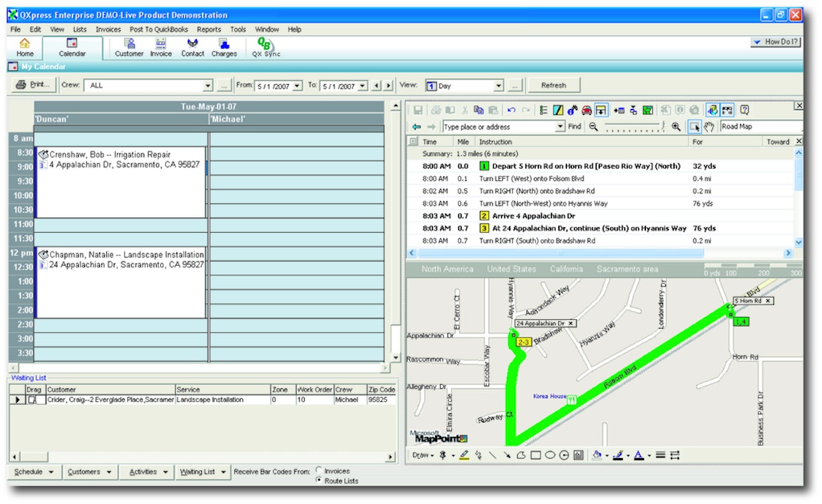The image size is (822, 504).
Task: Click the Charges toolbar icon
Action: click(x=224, y=48)
